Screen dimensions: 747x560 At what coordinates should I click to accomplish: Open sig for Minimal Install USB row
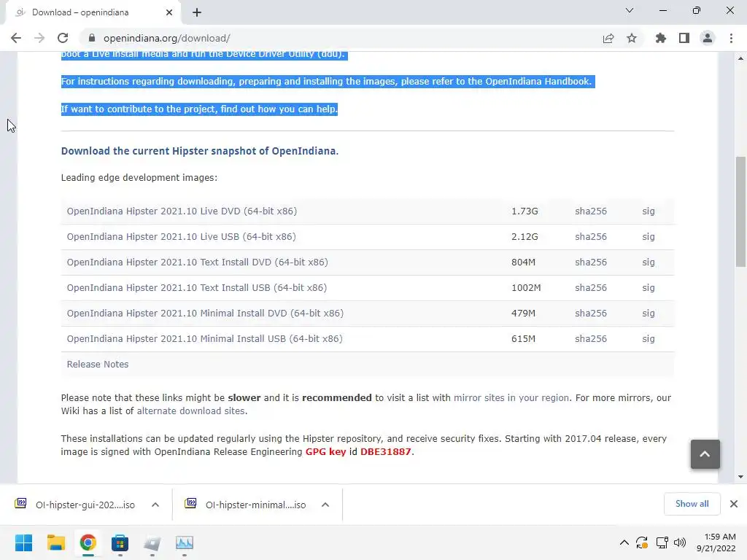tap(649, 338)
